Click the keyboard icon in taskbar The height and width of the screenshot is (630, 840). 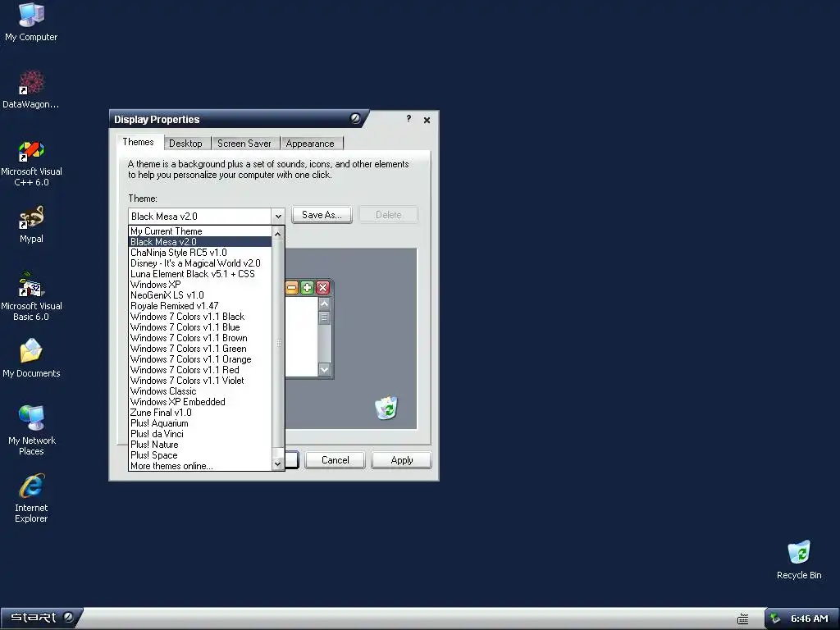point(743,619)
